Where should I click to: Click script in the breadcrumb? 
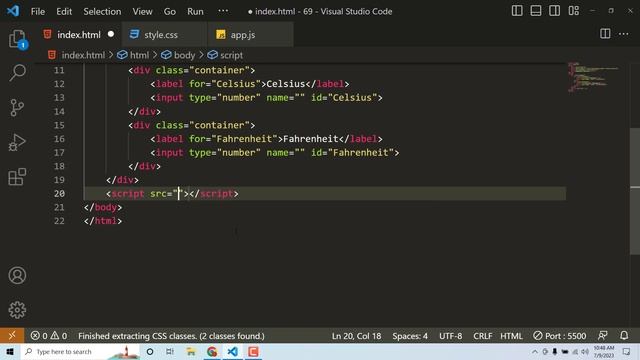pos(231,55)
